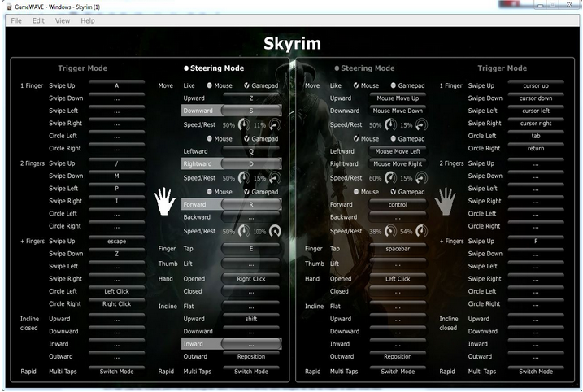This screenshot has height=392, width=583.
Task: Open the Help menu
Action: click(x=88, y=20)
